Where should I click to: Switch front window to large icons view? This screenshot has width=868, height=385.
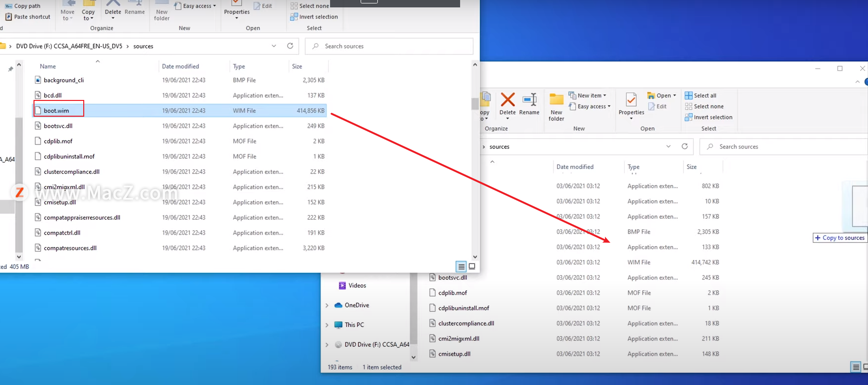[472, 266]
